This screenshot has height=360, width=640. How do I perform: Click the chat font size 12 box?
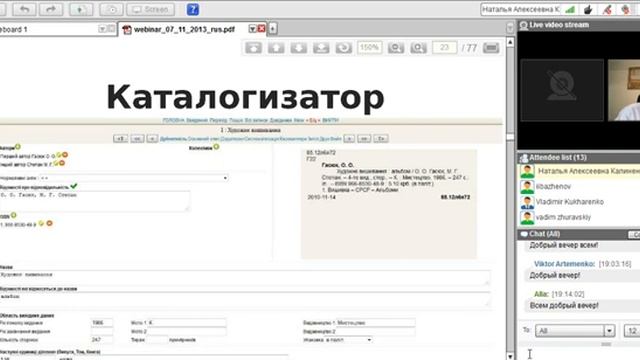(632, 331)
